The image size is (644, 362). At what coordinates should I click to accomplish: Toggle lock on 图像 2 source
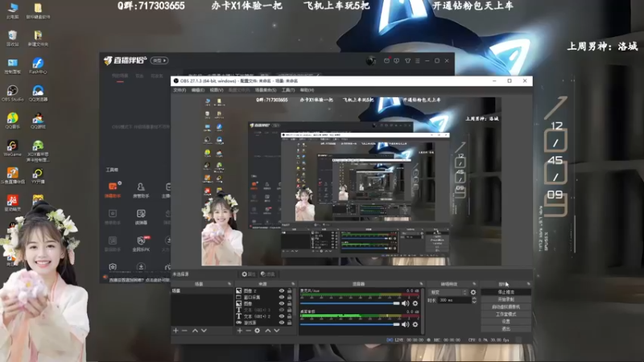coord(290,290)
